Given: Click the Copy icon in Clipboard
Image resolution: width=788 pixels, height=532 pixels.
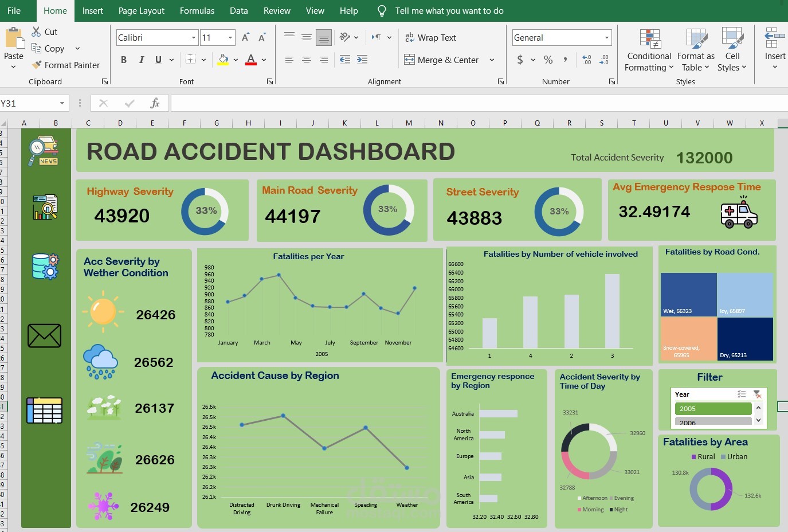Looking at the screenshot, I should point(36,48).
